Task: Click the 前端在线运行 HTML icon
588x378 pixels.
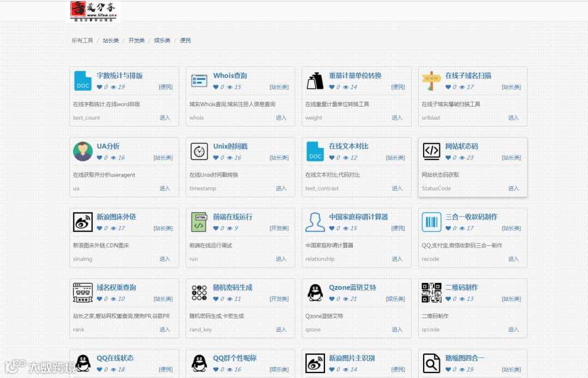Action: pyautogui.click(x=199, y=222)
